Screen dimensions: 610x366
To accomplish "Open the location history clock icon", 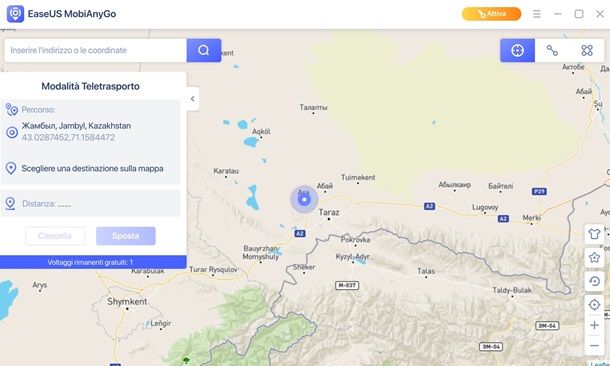I will 594,281.
